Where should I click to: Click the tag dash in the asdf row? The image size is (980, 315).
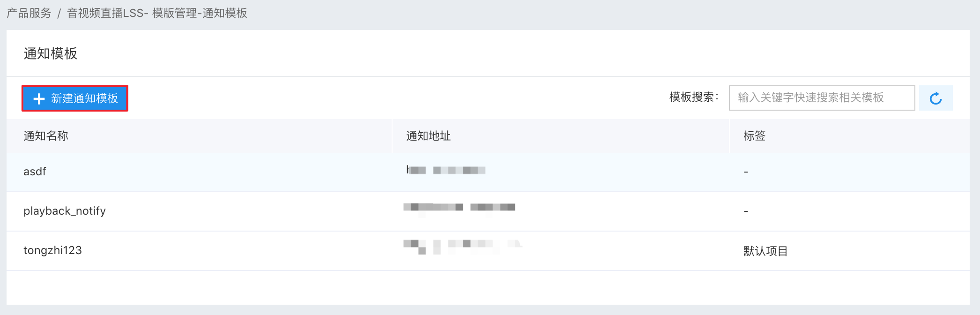coord(746,172)
